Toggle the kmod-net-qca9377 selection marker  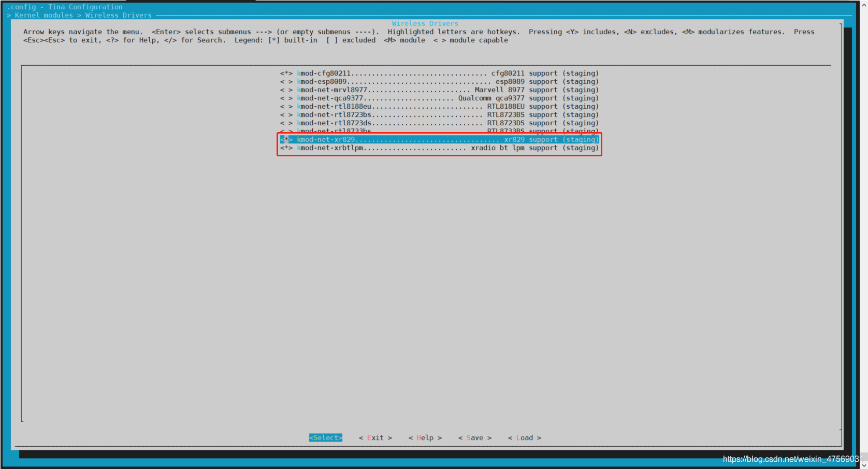pos(286,98)
